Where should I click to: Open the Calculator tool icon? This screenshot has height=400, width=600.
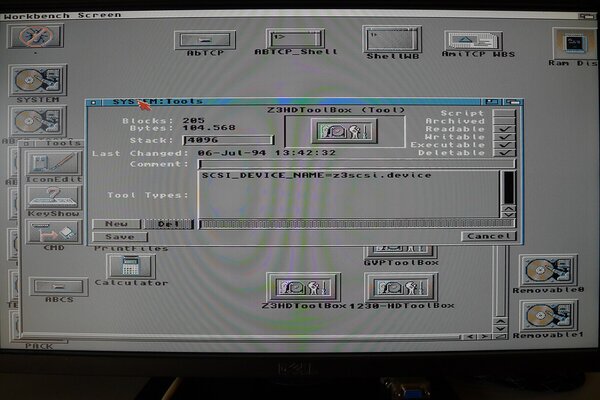click(x=130, y=266)
